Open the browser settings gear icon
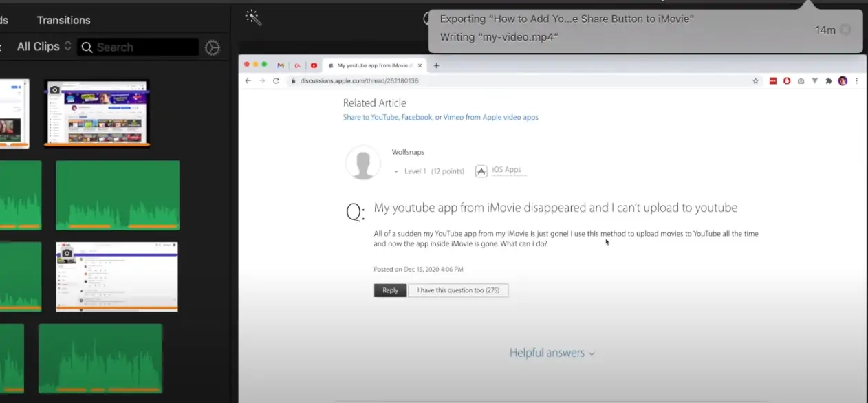This screenshot has width=868, height=403. tap(213, 47)
